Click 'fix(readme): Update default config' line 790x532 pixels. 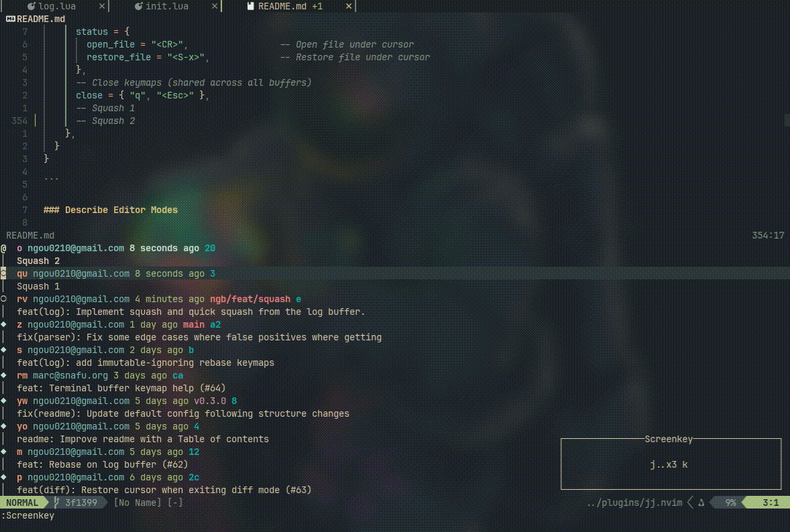pos(183,413)
